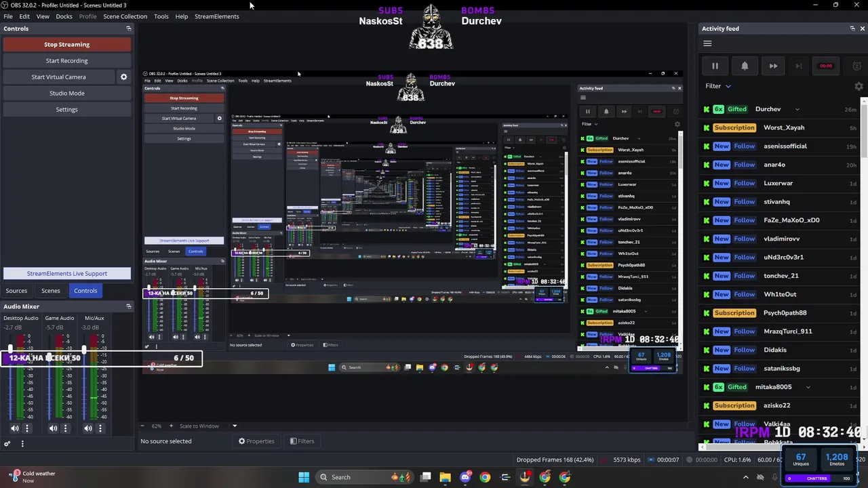Mute Game Audio channel
868x488 pixels.
point(54,428)
